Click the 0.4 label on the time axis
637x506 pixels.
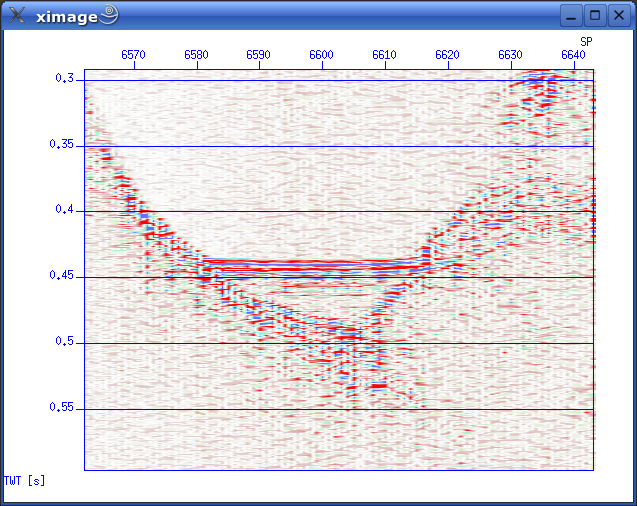click(65, 210)
